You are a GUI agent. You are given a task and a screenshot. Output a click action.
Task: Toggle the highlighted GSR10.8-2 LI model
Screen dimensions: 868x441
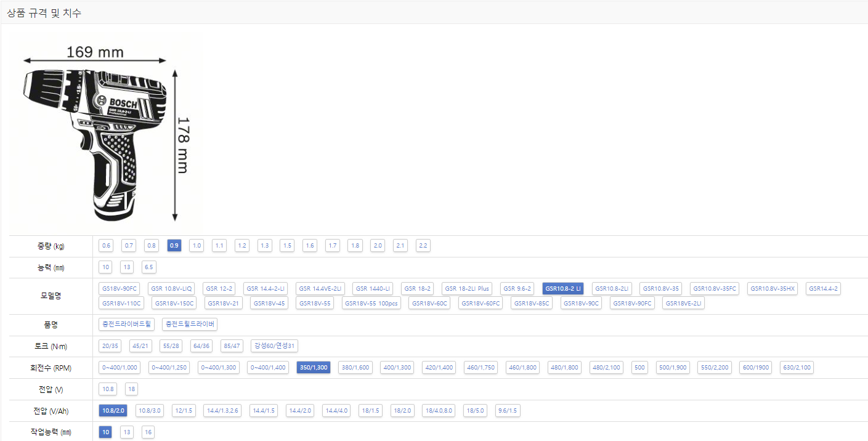click(563, 289)
